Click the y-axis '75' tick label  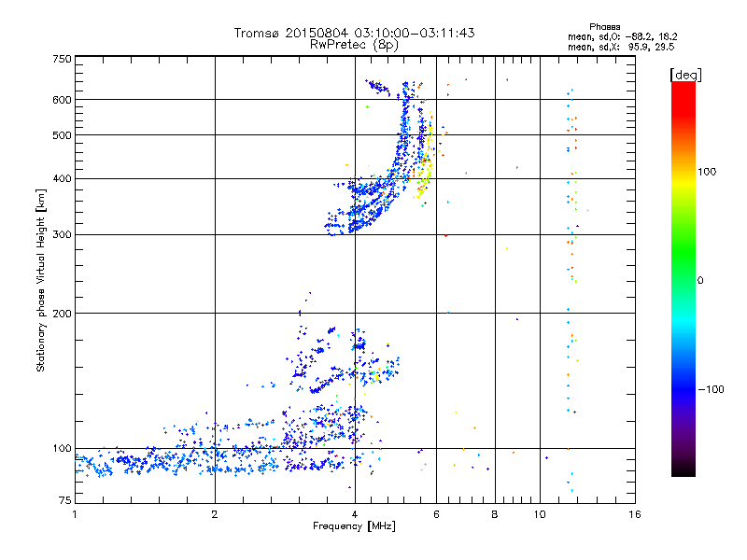tap(65, 500)
